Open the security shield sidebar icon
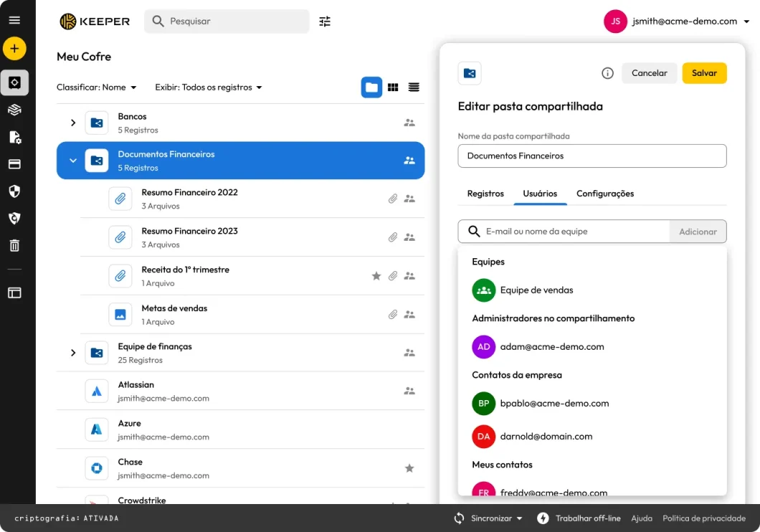760x532 pixels. click(x=14, y=191)
